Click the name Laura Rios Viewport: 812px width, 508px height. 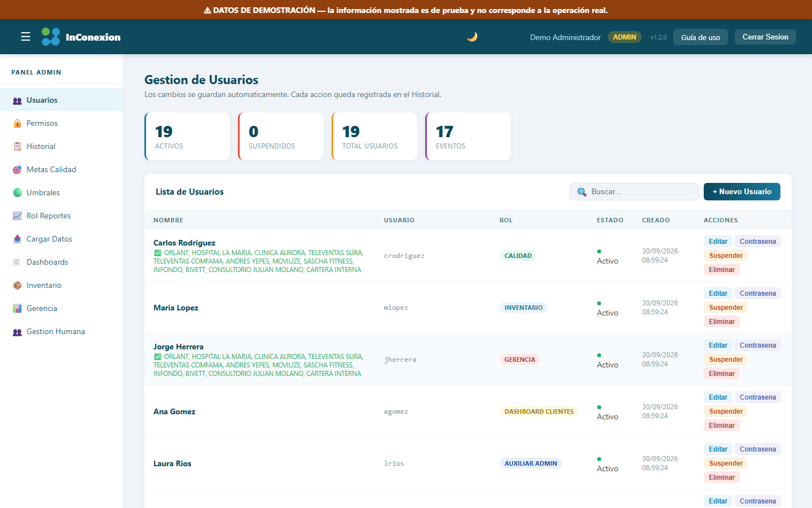click(172, 463)
